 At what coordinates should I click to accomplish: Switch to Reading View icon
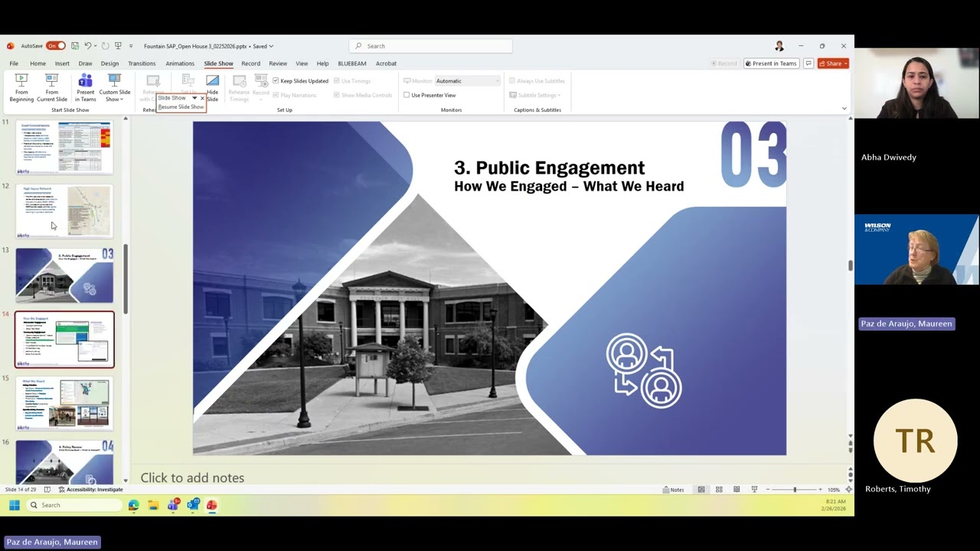click(x=737, y=490)
